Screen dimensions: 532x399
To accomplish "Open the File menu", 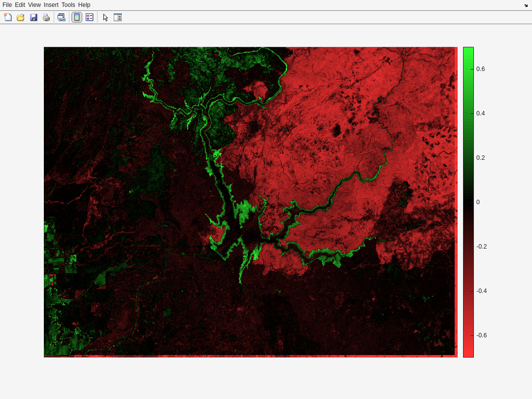I will click(x=7, y=5).
